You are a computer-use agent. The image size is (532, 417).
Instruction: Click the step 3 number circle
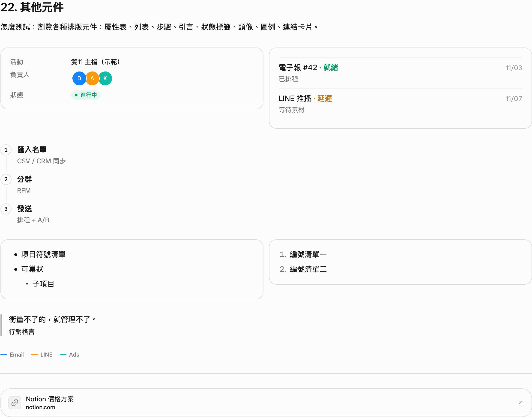pos(6,209)
